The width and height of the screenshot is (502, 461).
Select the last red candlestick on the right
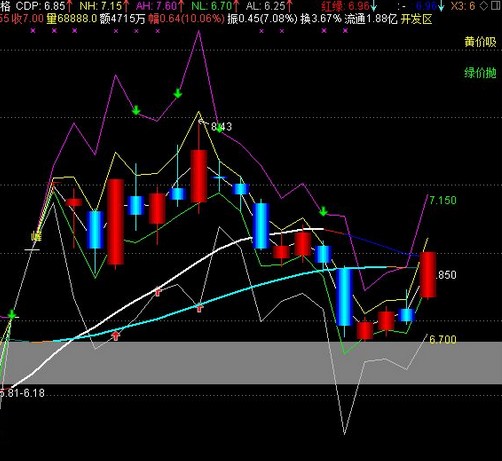pos(428,275)
